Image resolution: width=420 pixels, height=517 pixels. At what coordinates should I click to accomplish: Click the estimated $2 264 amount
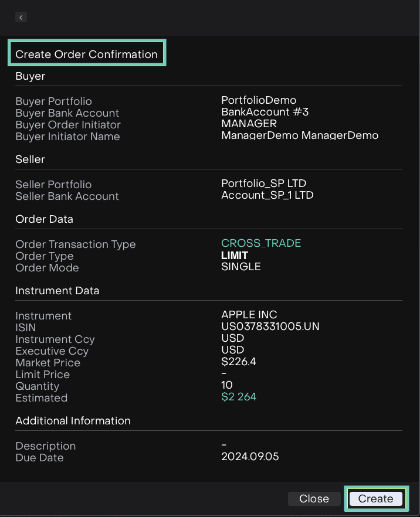pos(239,397)
